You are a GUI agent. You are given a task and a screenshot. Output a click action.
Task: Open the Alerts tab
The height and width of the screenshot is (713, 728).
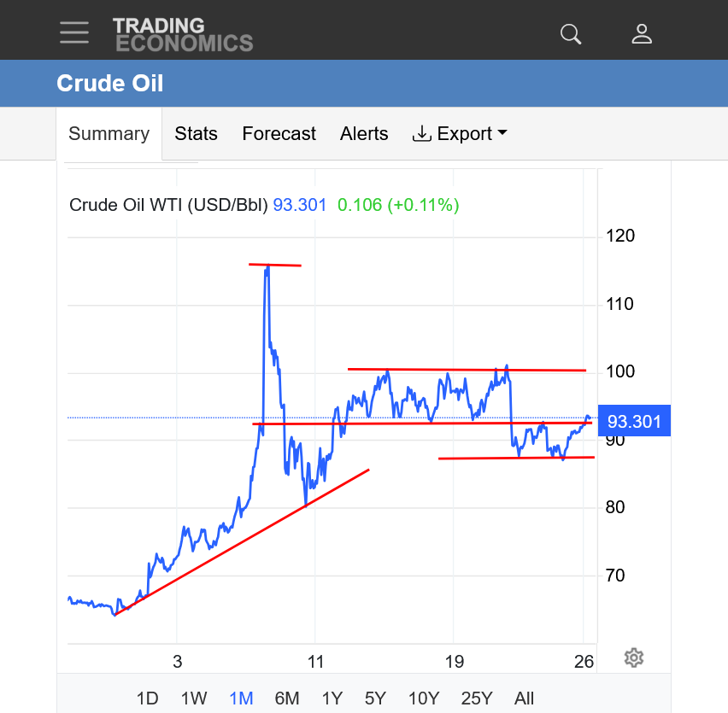point(364,134)
